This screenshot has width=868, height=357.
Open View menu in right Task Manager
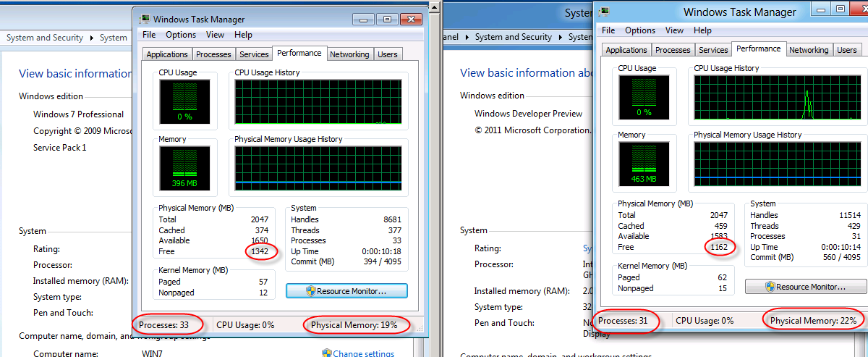tap(674, 30)
